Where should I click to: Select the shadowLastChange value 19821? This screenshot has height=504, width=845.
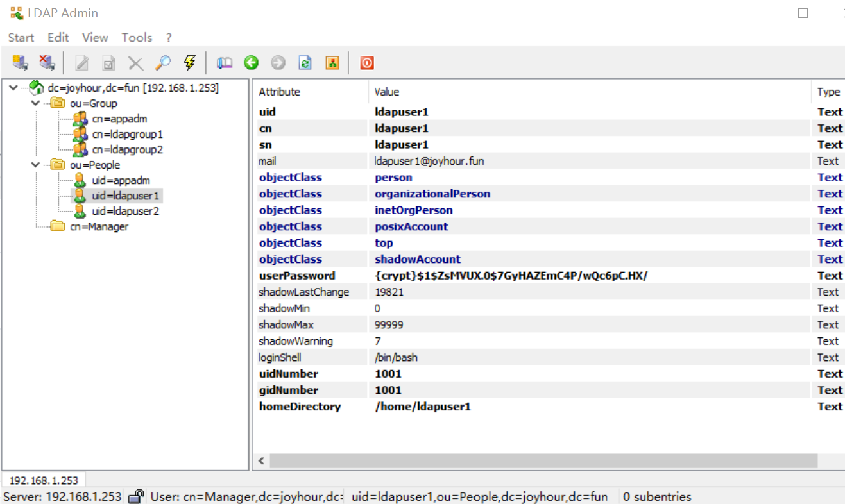pyautogui.click(x=389, y=292)
